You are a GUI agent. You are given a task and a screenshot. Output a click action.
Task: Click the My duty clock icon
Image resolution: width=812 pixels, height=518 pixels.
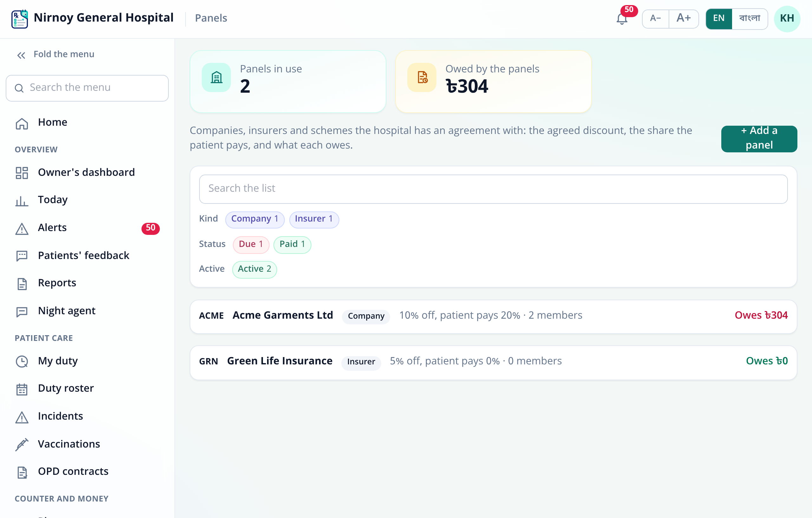22,362
